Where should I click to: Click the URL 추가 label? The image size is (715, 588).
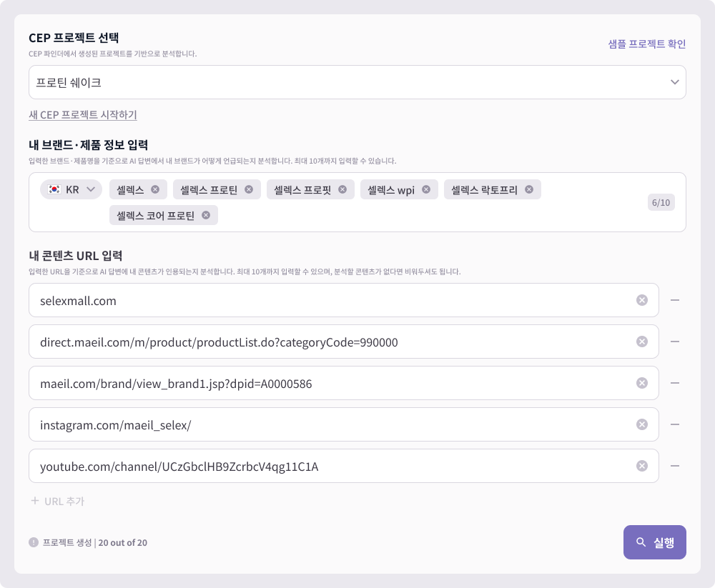point(64,502)
